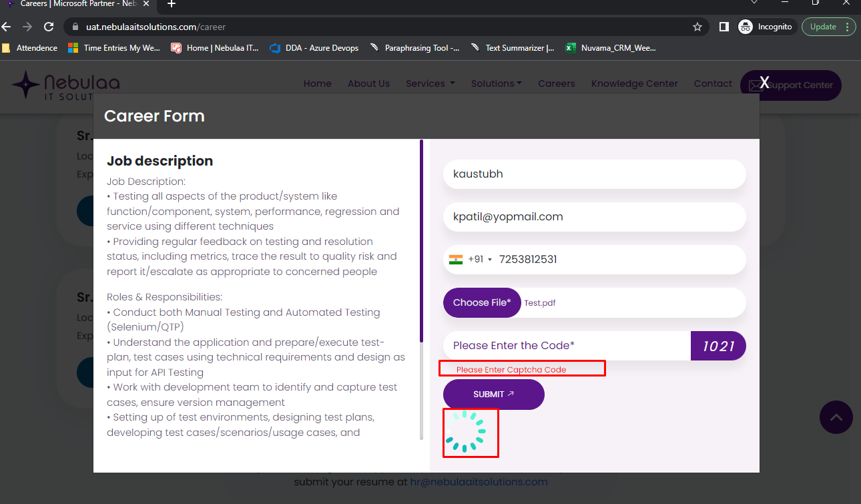
Task: Close the Career Form with X
Action: click(765, 83)
